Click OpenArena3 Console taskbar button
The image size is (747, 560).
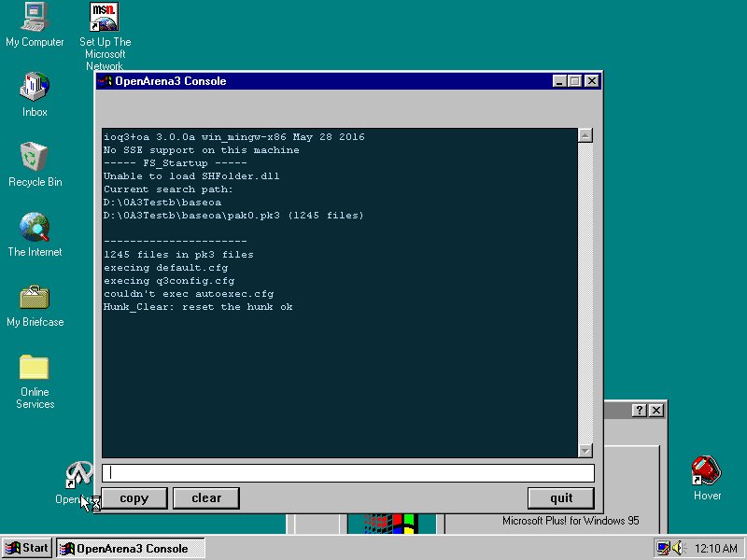point(131,548)
